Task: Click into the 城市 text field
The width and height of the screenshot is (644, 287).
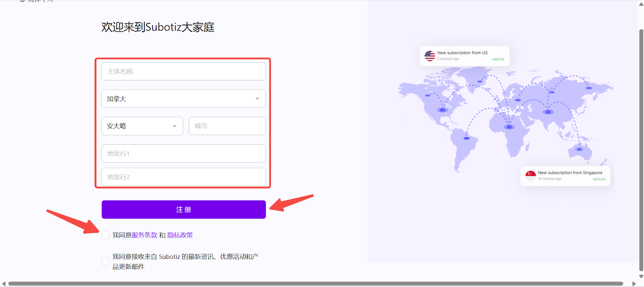Action: 227,126
